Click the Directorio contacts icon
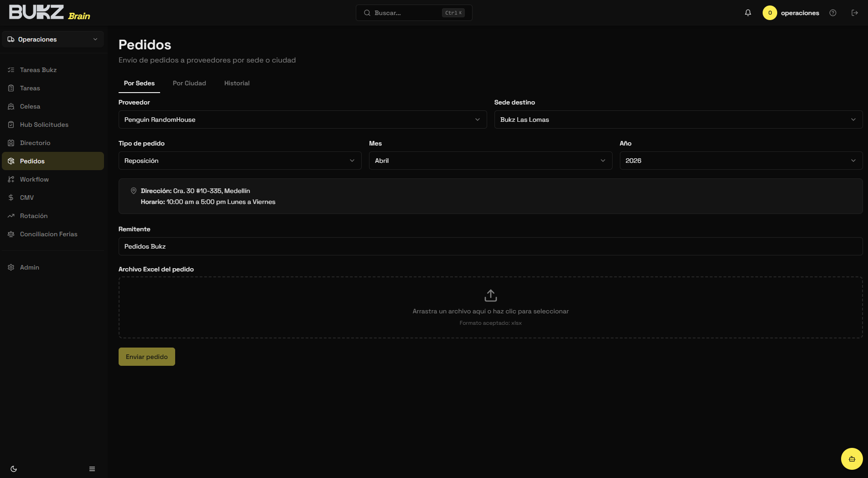Viewport: 868px width, 478px height. (11, 143)
